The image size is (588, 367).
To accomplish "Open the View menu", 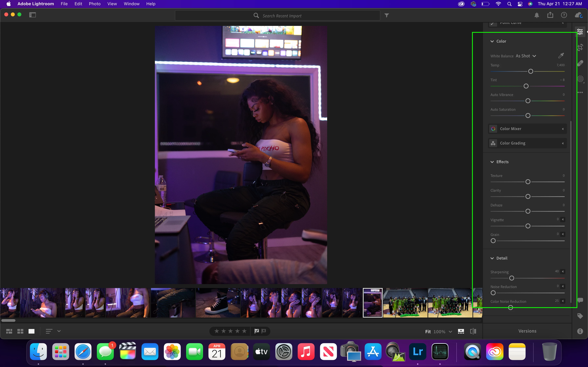I will point(112,4).
